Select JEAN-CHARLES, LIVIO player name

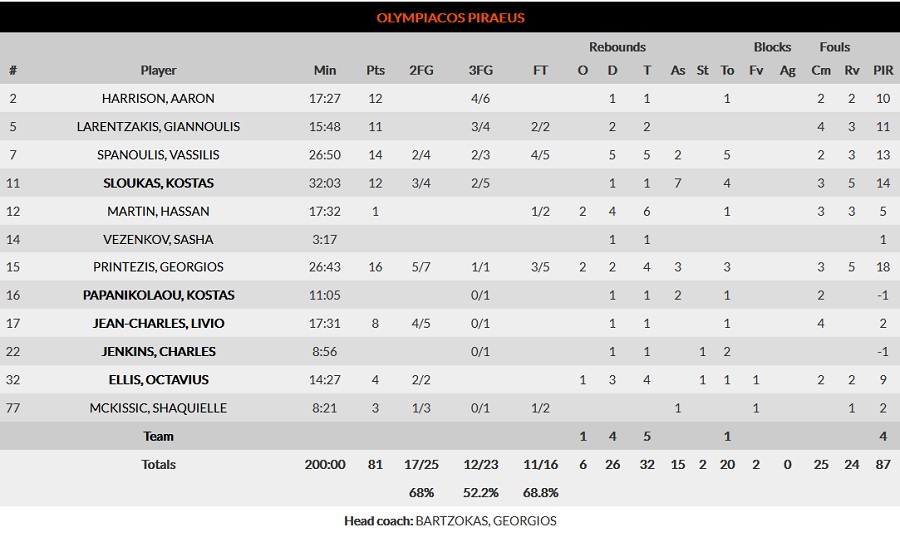tap(158, 323)
